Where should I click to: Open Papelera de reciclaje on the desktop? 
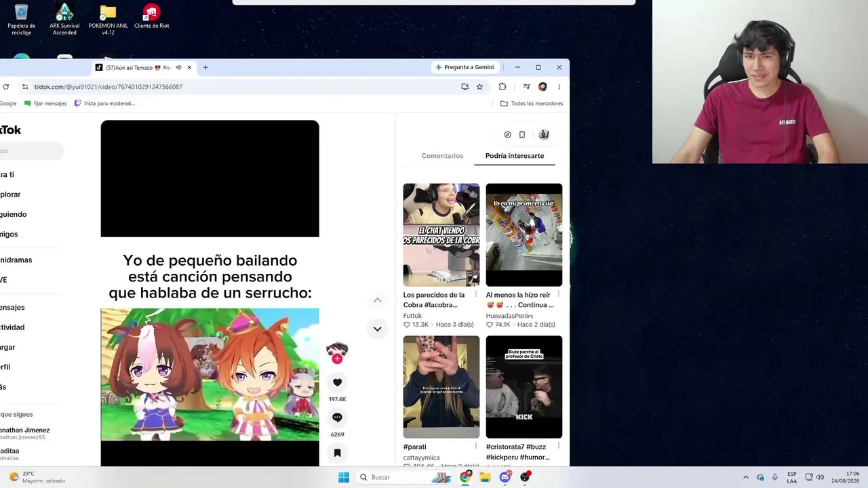[x=21, y=20]
